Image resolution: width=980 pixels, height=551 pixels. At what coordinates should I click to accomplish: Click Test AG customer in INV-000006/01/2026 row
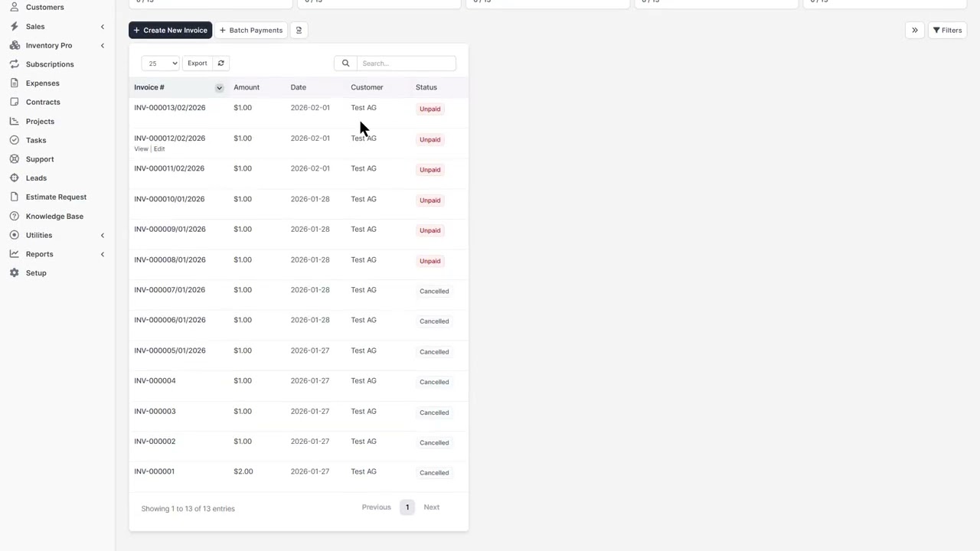pos(364,320)
